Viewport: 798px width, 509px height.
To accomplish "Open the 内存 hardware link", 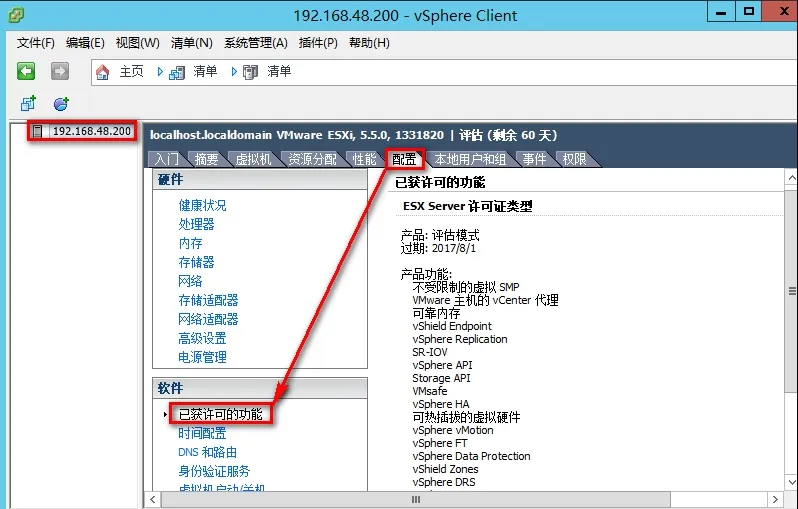I will pos(190,243).
